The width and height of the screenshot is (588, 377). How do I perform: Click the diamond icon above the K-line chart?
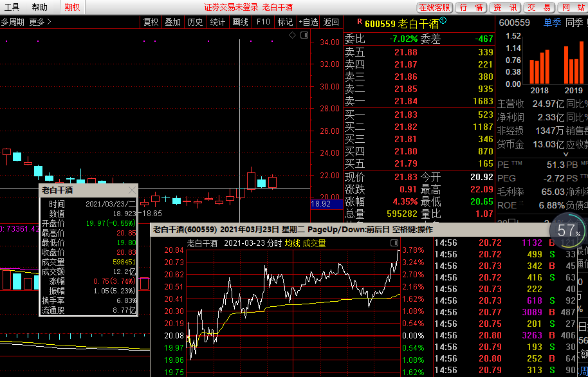coord(292,35)
